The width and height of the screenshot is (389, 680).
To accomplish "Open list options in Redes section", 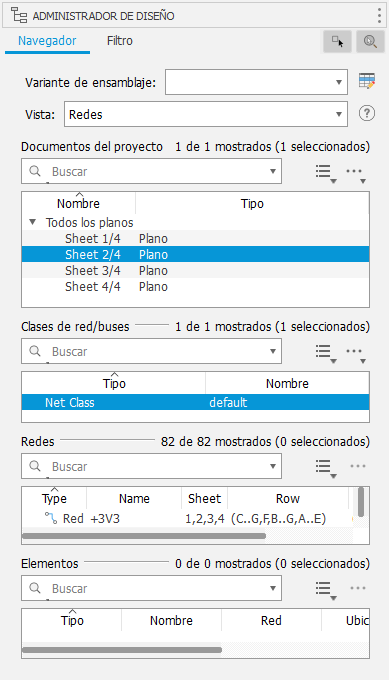I will [325, 468].
